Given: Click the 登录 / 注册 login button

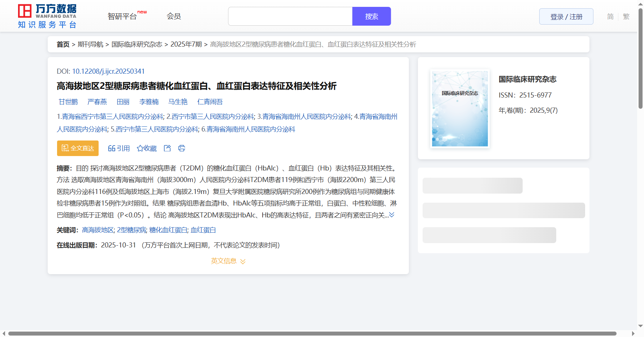Looking at the screenshot, I should coord(566,17).
